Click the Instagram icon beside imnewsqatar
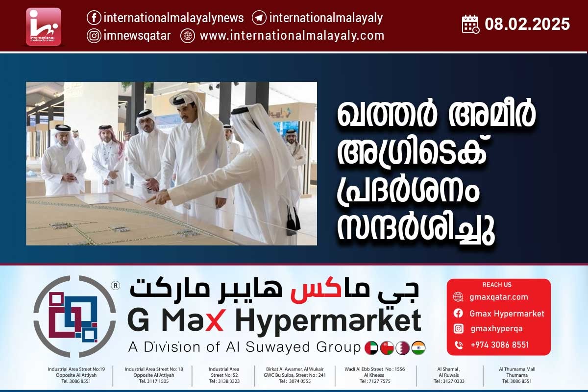The width and height of the screenshot is (588, 392). [x=94, y=35]
